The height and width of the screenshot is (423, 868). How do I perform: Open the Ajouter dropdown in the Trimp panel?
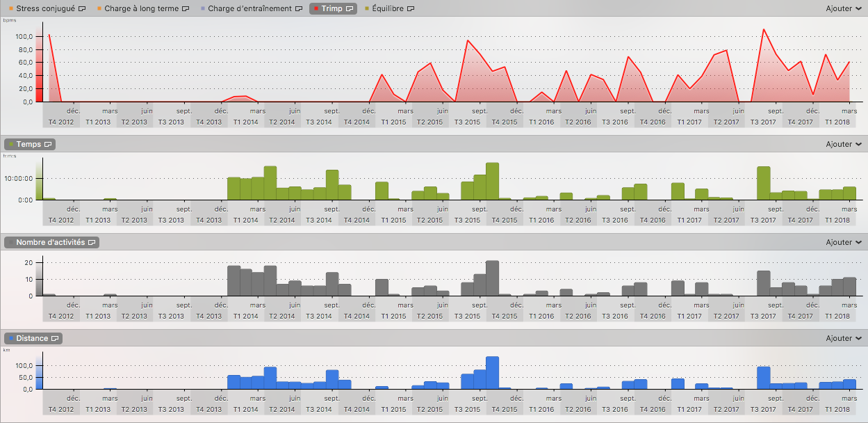tap(843, 9)
